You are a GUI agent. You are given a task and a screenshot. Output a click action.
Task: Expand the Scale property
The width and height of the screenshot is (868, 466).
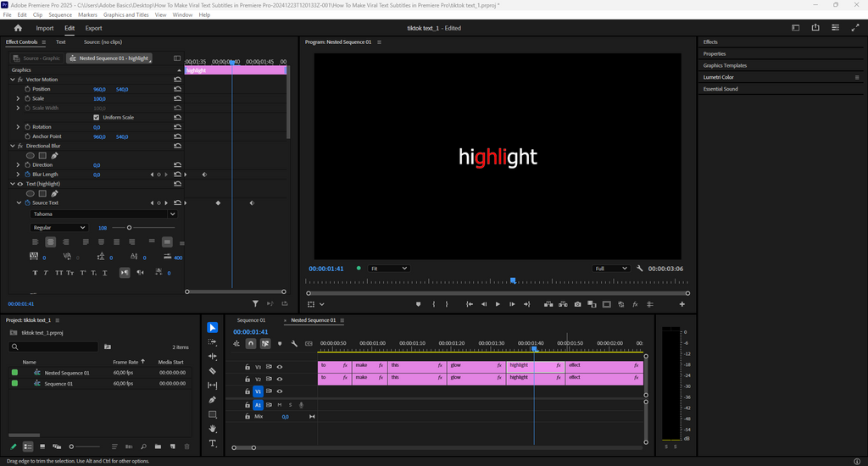pos(18,99)
